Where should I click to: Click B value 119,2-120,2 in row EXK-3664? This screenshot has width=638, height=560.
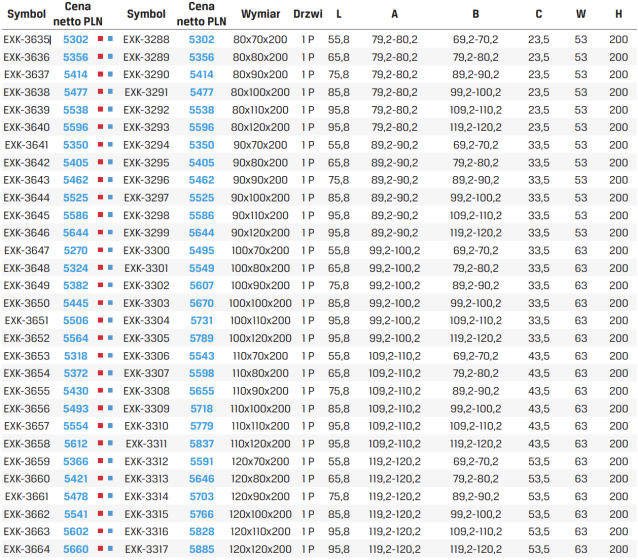point(476,549)
